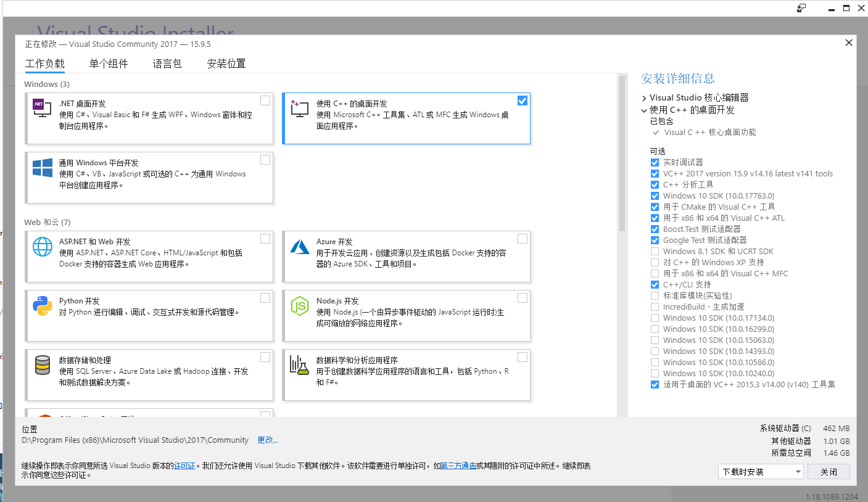868x502 pixels.
Task: Switch to the 单个组件 tab
Action: [x=108, y=63]
